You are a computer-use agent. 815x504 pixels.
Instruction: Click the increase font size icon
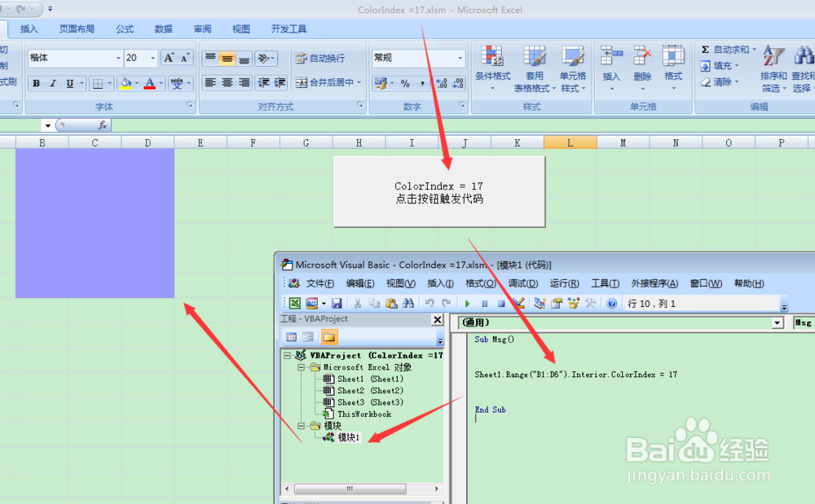(169, 58)
